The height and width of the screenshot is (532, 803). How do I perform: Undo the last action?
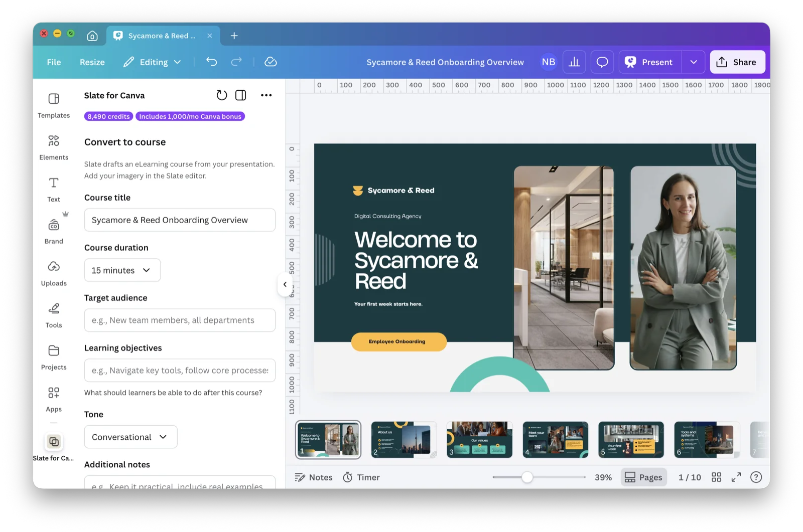click(212, 62)
